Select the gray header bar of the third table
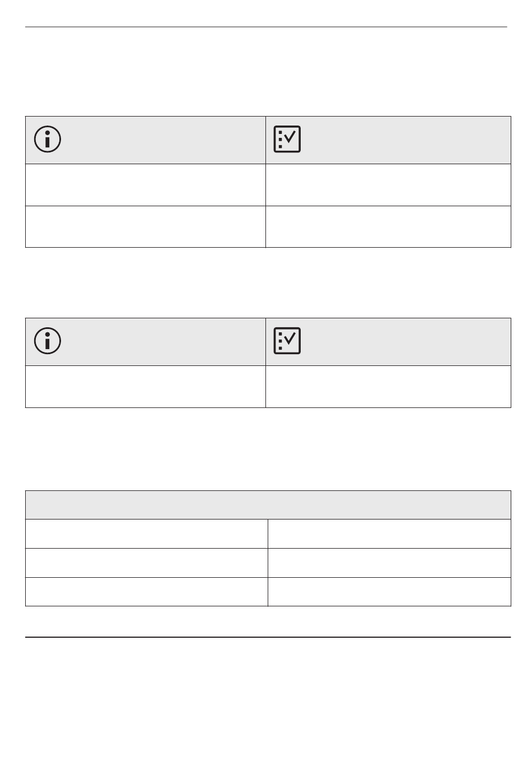Screen dimensions: 532x770 coord(268,505)
